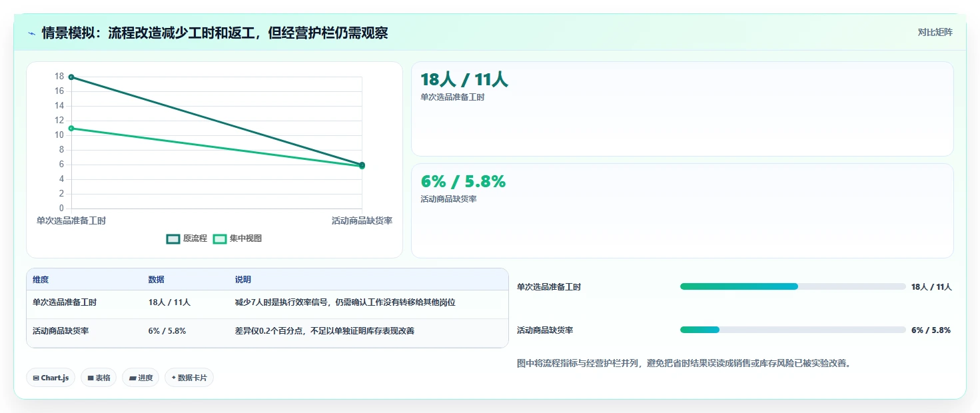
Task: Click the 对比矩阵 label in the header
Action: pyautogui.click(x=935, y=32)
